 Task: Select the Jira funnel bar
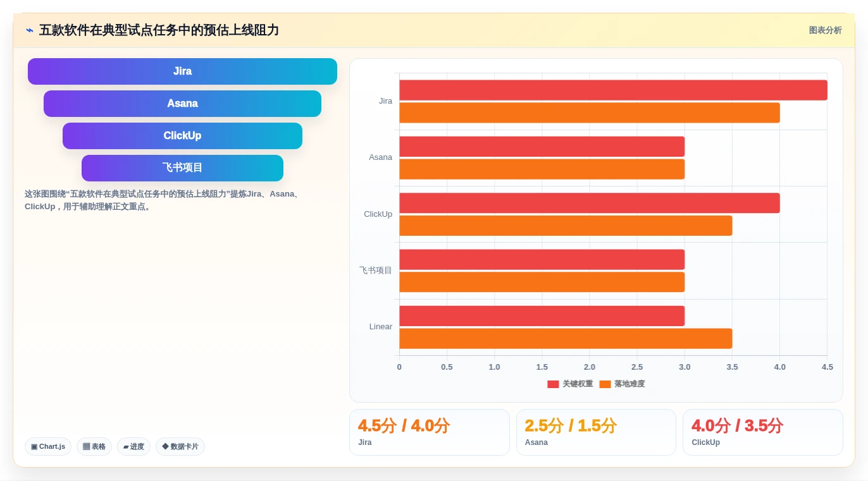pyautogui.click(x=182, y=71)
